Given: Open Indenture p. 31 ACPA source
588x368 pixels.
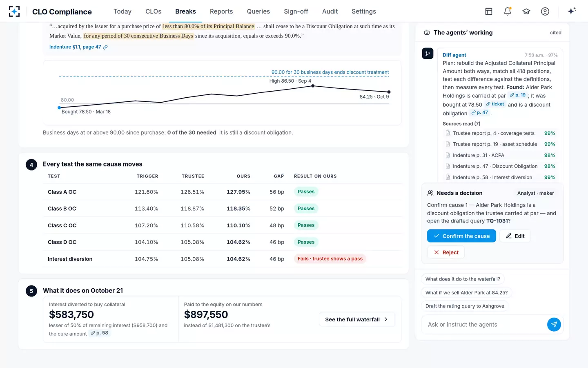Looking at the screenshot, I should pos(500,155).
